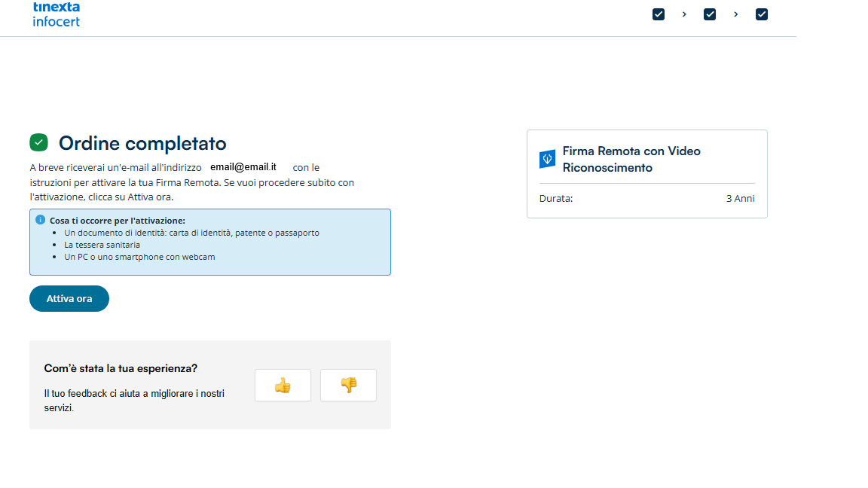
Task: Click the Firma Remota product shield icon
Action: coord(548,159)
